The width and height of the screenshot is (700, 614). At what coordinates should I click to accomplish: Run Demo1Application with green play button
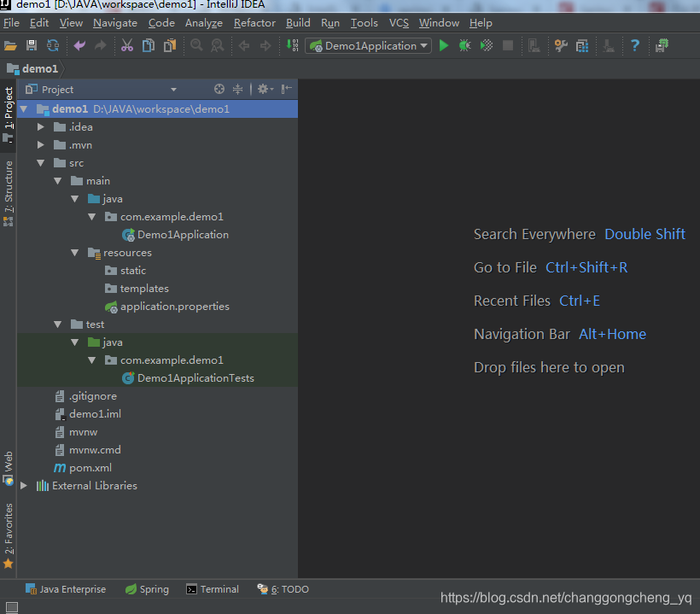tap(444, 45)
